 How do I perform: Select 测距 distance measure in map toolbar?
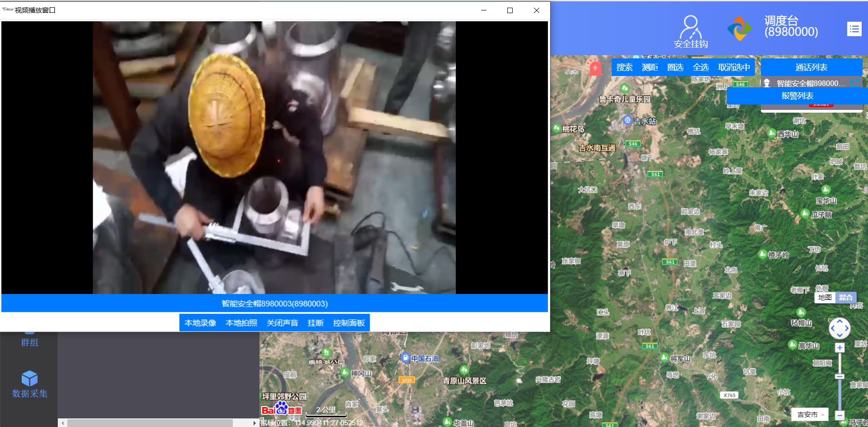650,67
